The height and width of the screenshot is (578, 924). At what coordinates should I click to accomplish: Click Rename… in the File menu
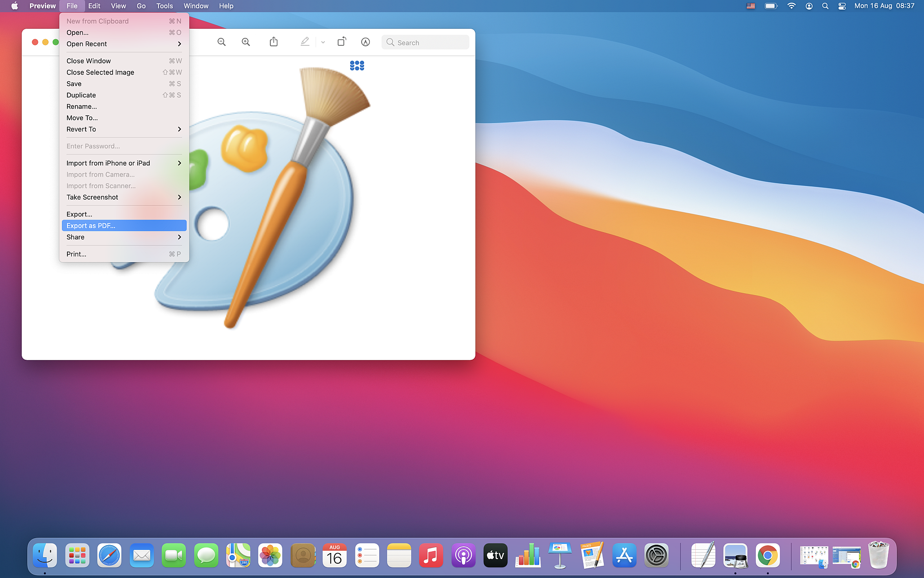pyautogui.click(x=82, y=107)
